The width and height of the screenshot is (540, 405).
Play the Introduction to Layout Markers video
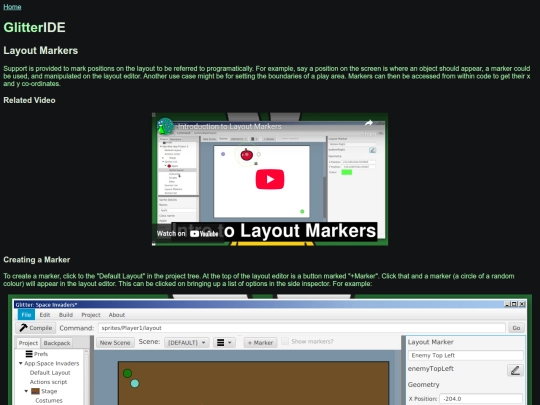click(x=270, y=179)
